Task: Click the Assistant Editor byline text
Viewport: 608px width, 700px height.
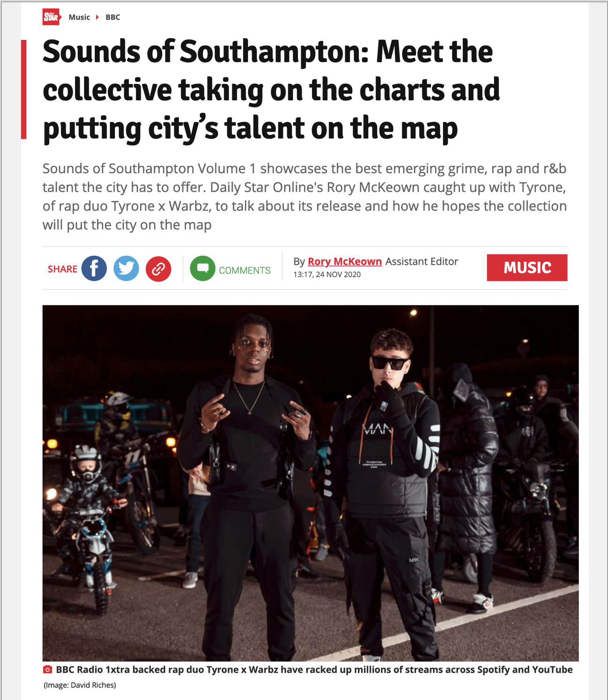Action: pos(422,261)
